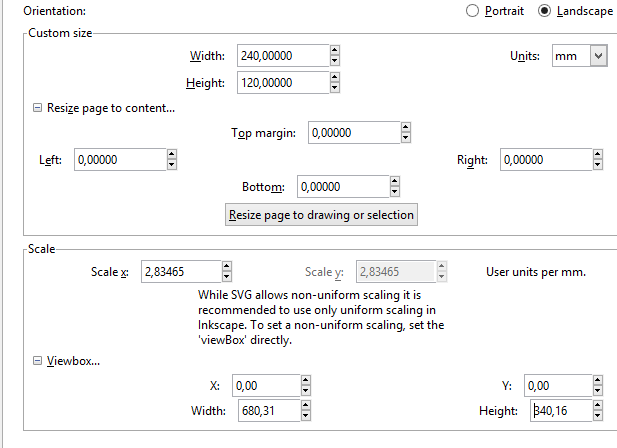Increase custom size Width with up arrow
Image resolution: width=617 pixels, height=448 pixels.
334,51
